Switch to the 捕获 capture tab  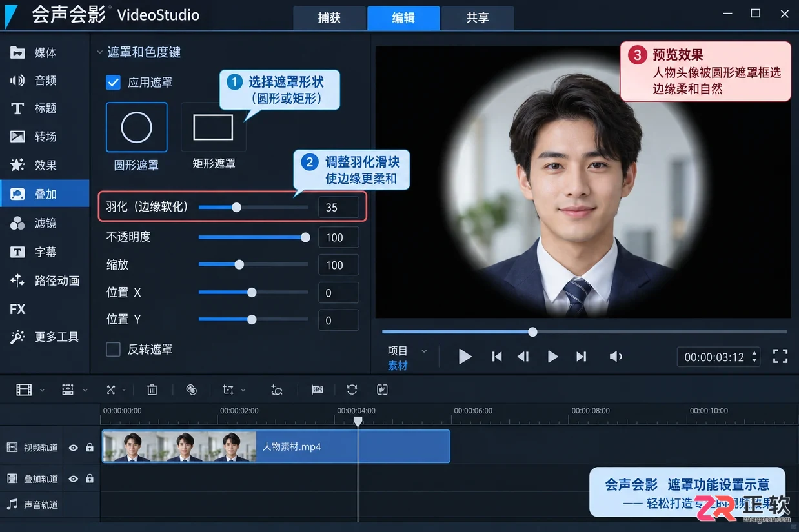(x=329, y=18)
